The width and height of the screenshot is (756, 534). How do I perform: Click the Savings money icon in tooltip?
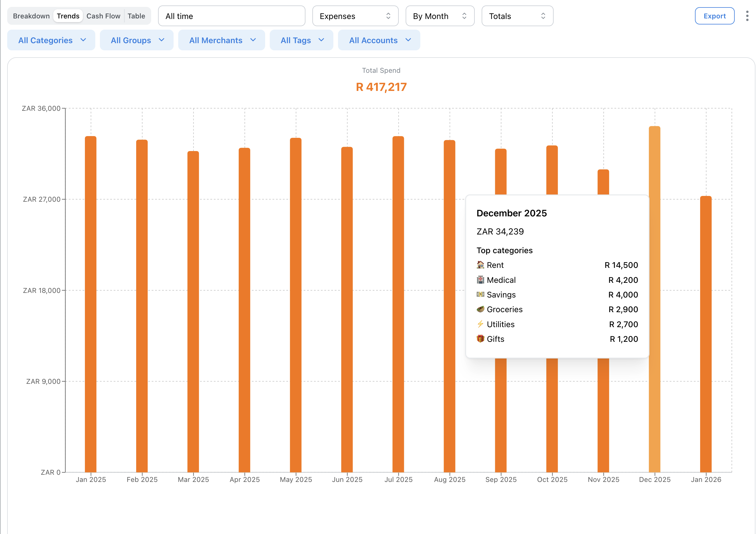[480, 294]
